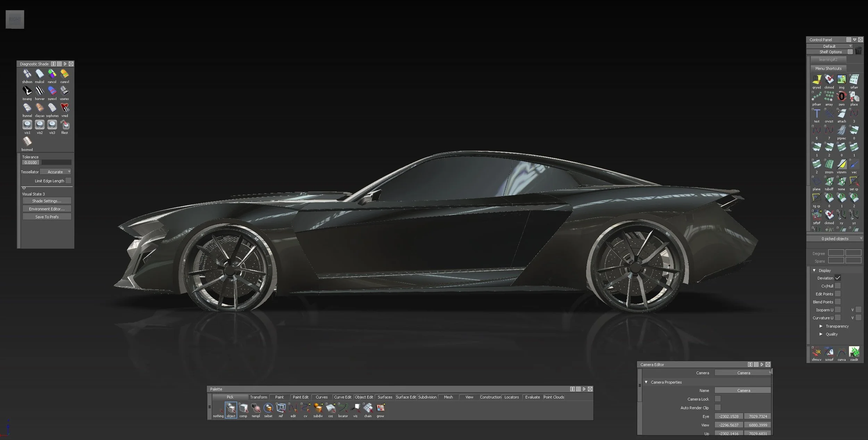Switch to the Surfaces palette tab
Screen dimensions: 868x440
[x=385, y=397]
